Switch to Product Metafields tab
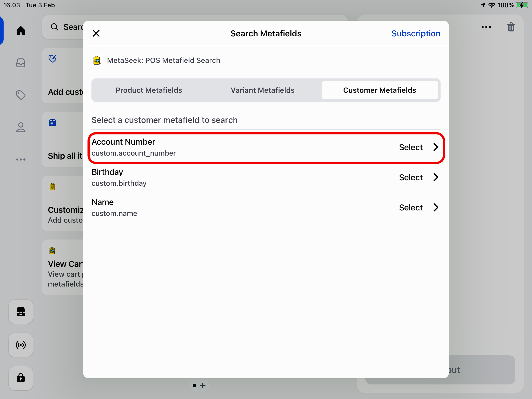 click(149, 90)
